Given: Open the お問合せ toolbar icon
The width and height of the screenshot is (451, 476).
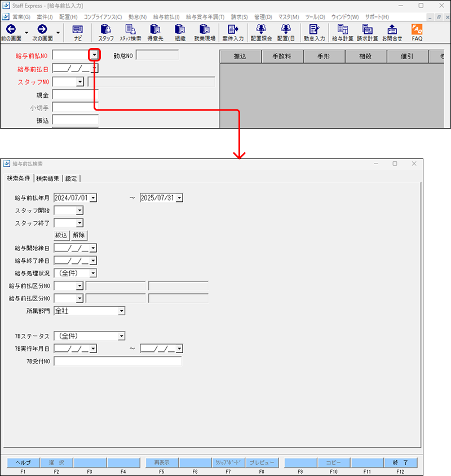Looking at the screenshot, I should point(392,32).
